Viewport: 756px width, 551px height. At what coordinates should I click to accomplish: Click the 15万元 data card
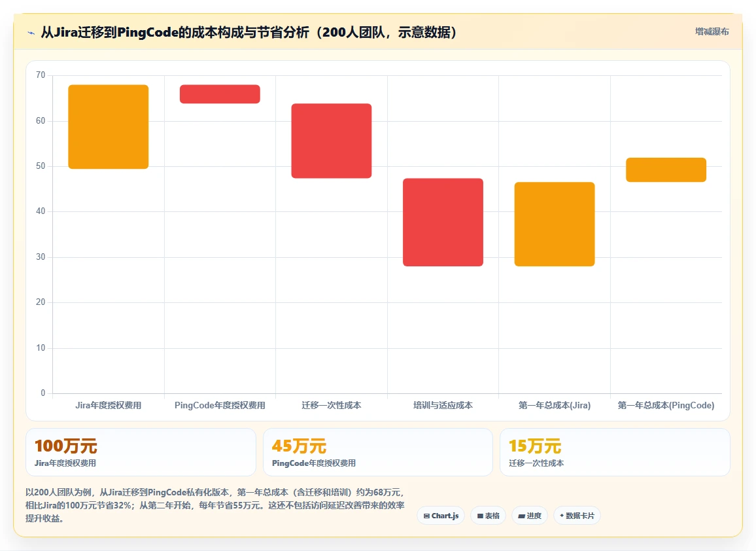(x=615, y=452)
